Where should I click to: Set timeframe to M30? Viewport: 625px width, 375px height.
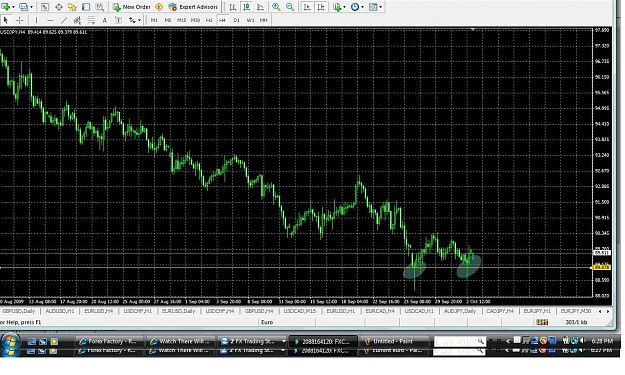195,20
